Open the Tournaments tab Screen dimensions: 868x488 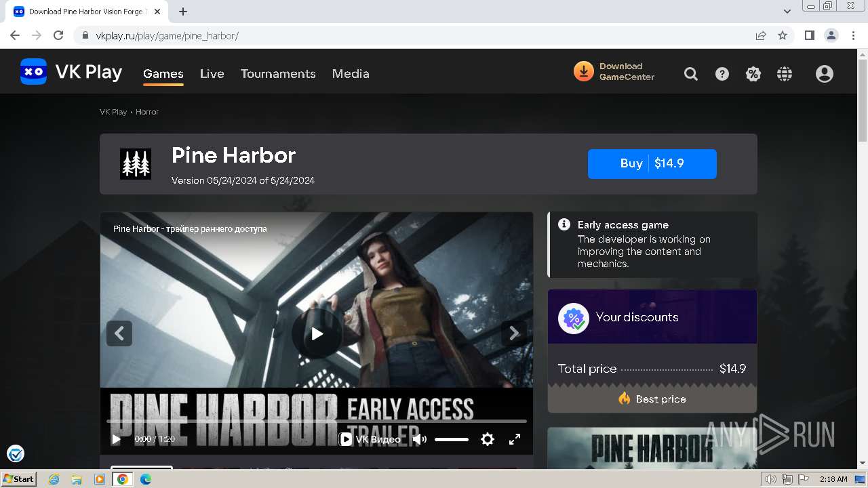278,74
